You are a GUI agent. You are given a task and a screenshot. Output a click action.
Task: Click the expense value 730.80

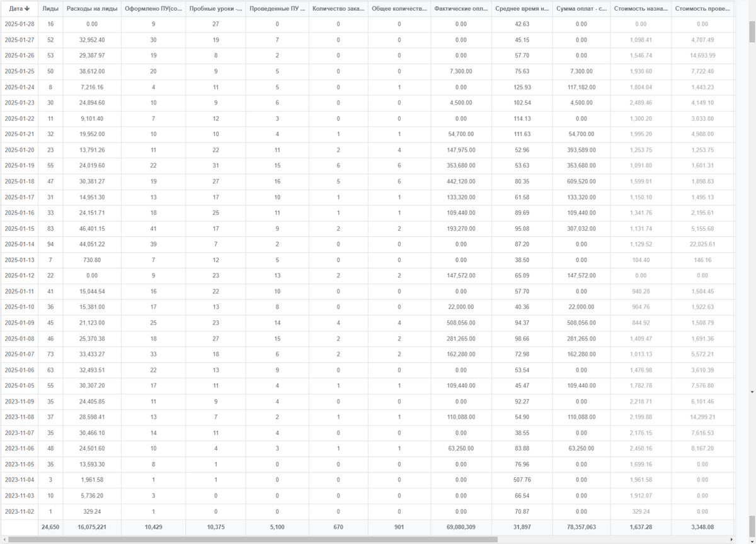pyautogui.click(x=91, y=260)
